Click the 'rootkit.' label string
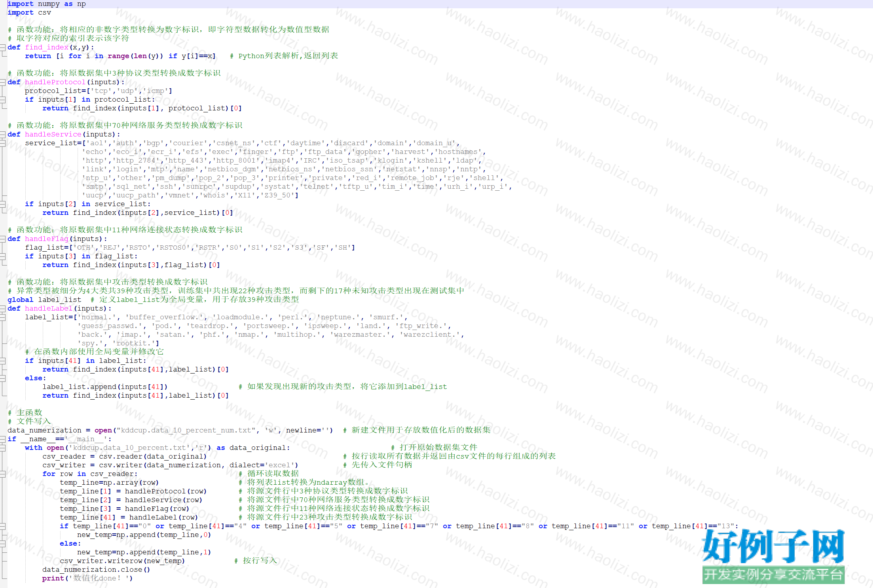The image size is (873, 588). pyautogui.click(x=134, y=343)
